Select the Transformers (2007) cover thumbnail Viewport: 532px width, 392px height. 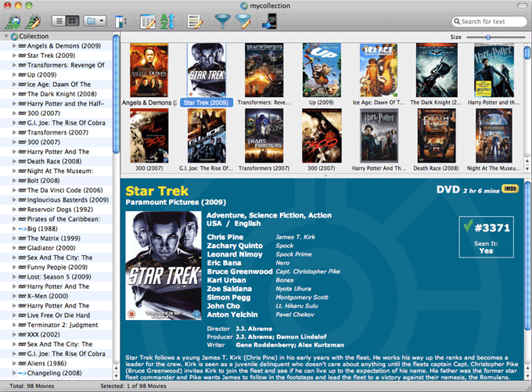pyautogui.click(x=264, y=136)
